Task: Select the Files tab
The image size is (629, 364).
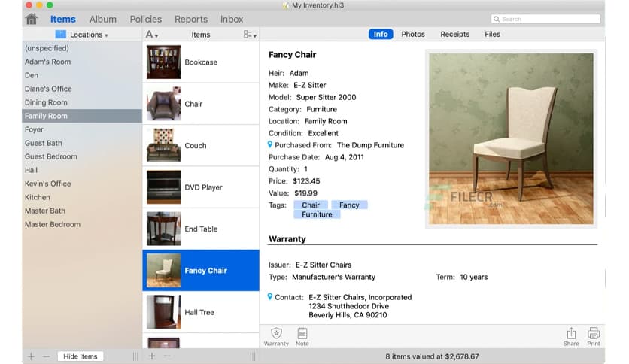Action: [x=492, y=34]
